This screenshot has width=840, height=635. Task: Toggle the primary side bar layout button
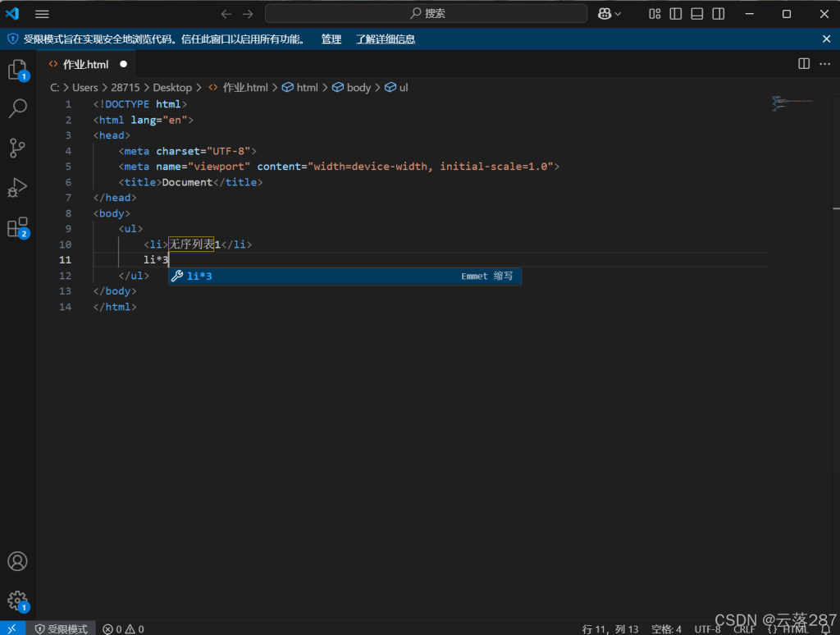click(x=676, y=14)
